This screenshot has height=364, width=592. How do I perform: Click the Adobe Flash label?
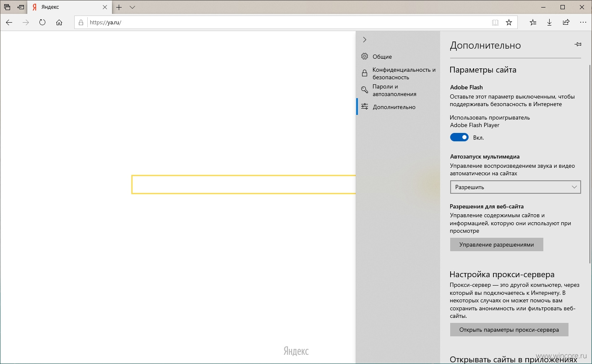(x=467, y=87)
